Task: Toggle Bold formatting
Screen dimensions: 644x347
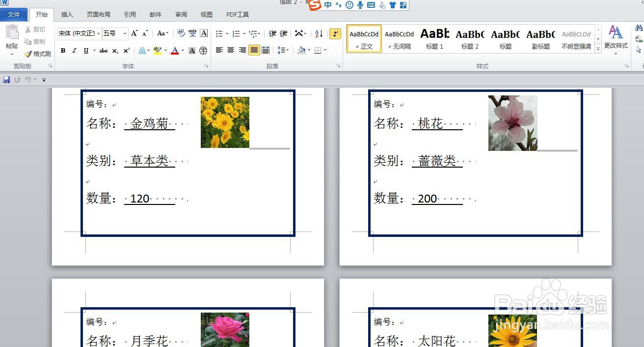Action: tap(63, 51)
